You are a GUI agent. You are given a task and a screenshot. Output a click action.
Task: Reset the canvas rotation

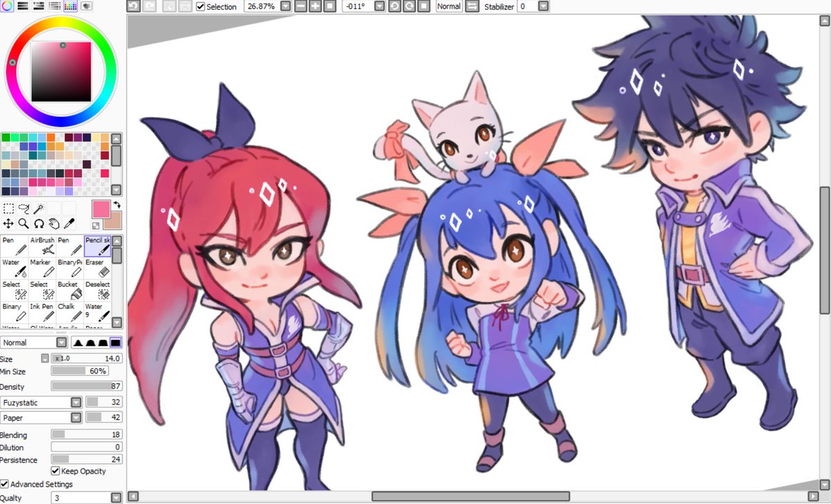[423, 6]
